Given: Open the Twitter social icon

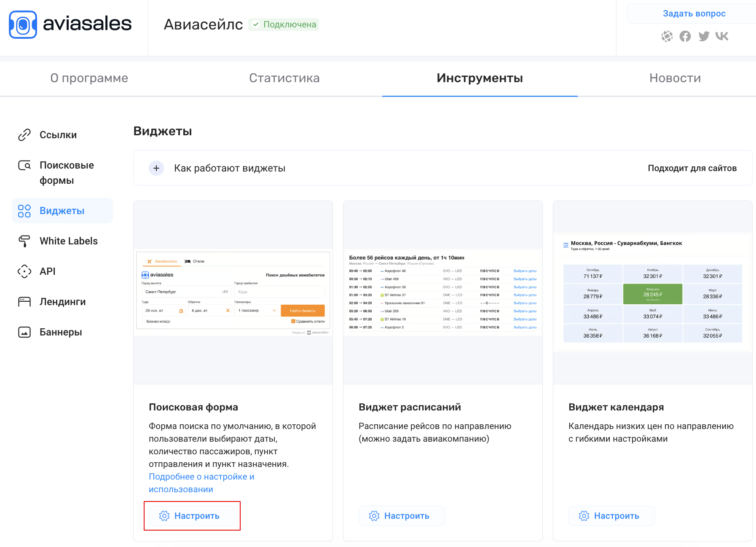Looking at the screenshot, I should pos(704,37).
